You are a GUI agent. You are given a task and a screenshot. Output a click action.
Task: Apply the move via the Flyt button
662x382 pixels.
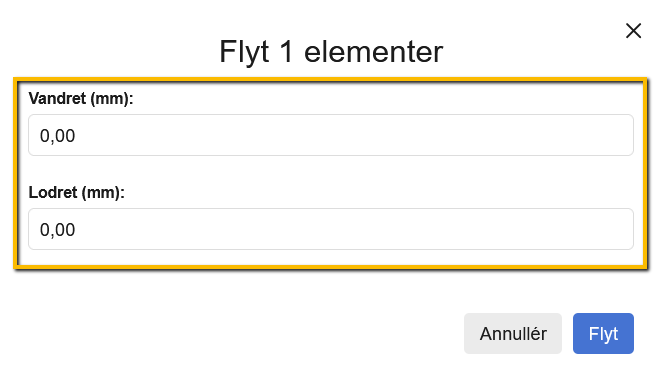603,333
